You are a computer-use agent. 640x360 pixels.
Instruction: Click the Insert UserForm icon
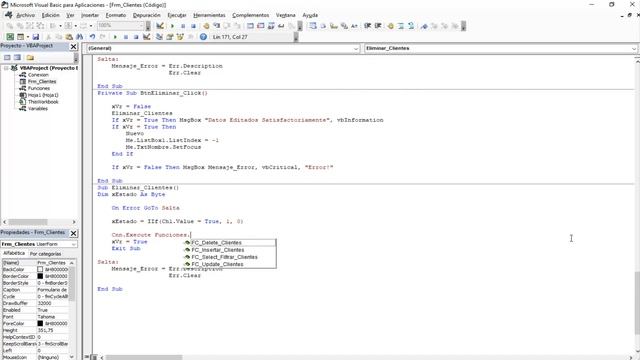click(20, 37)
